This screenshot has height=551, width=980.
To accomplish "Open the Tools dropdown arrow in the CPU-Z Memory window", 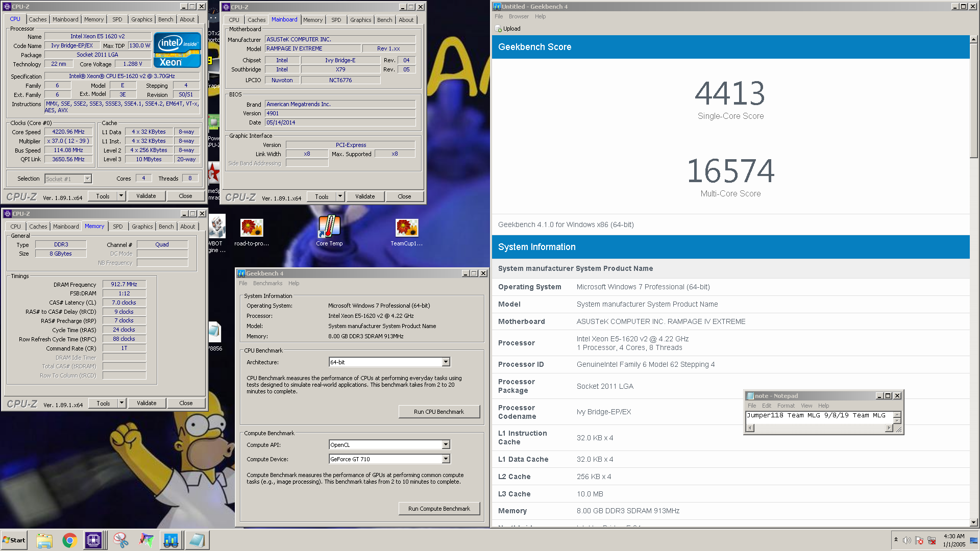I will 121,403.
